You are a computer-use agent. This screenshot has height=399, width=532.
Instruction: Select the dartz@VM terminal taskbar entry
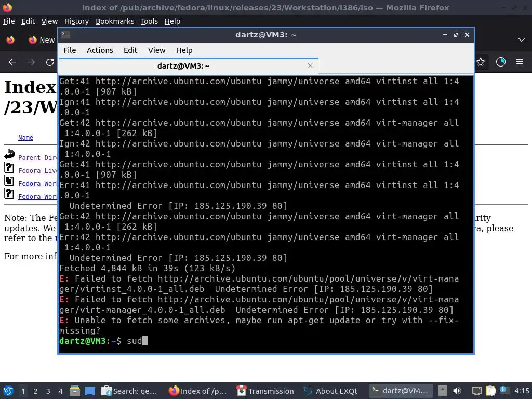401,391
